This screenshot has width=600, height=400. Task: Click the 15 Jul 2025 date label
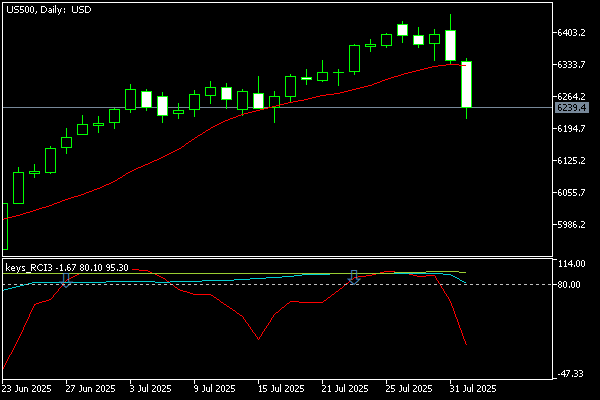click(x=281, y=389)
